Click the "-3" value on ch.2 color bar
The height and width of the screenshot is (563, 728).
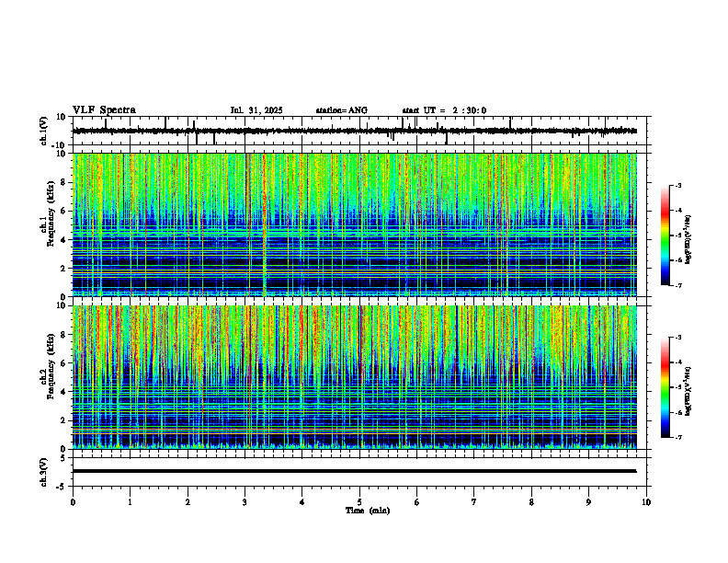pyautogui.click(x=678, y=338)
